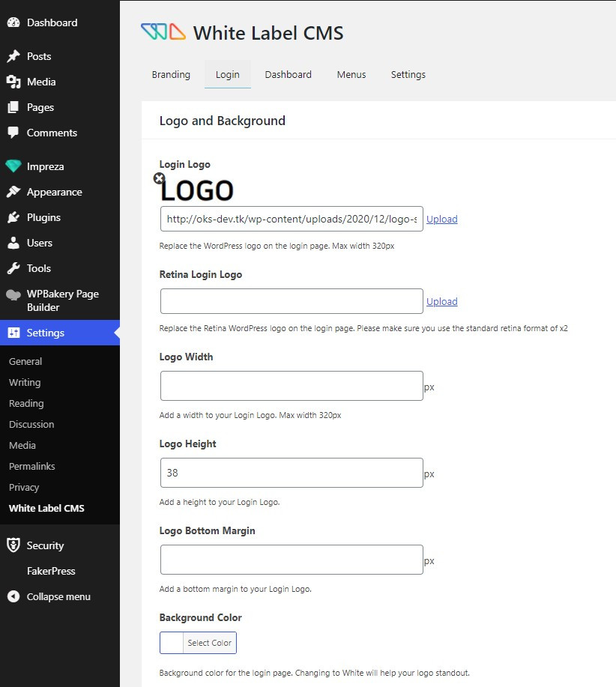Screen dimensions: 616x687
Task: Click the Security shield icon
Action: point(13,545)
